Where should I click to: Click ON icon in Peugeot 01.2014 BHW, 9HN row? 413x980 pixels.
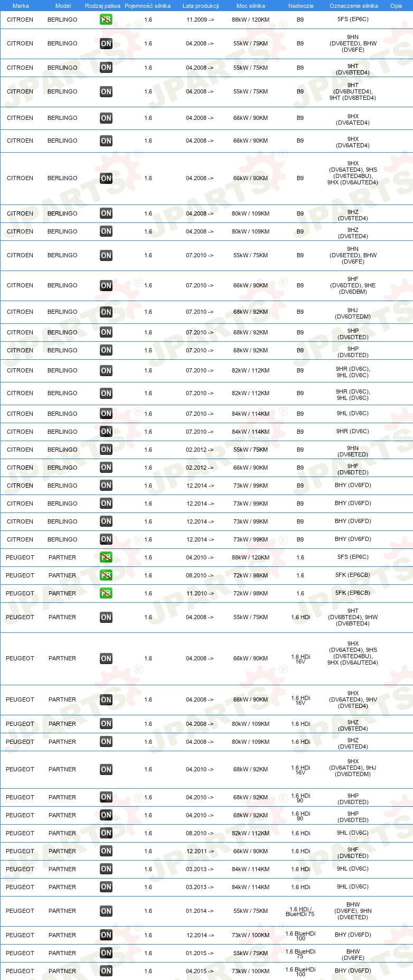[106, 911]
